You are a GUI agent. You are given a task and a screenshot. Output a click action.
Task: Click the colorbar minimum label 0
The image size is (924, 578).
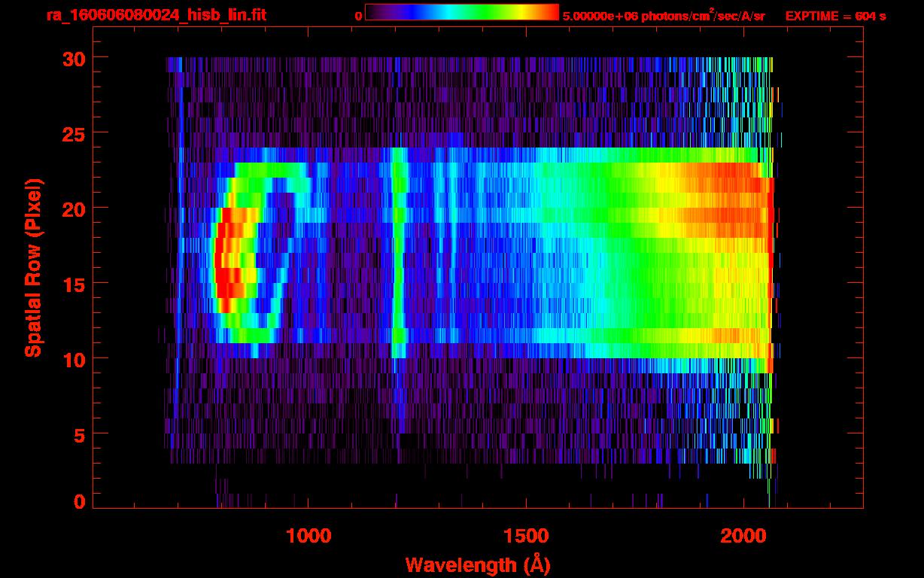coord(358,16)
